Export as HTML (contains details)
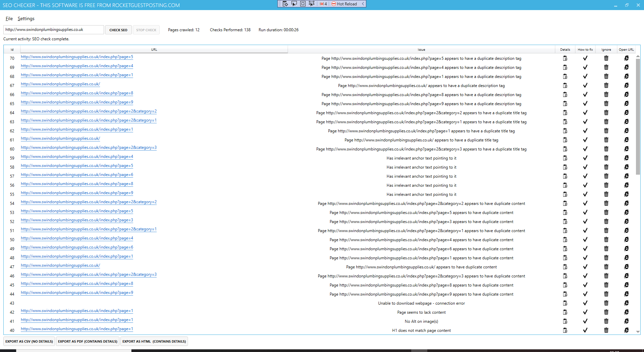This screenshot has height=352, width=644. click(x=154, y=341)
